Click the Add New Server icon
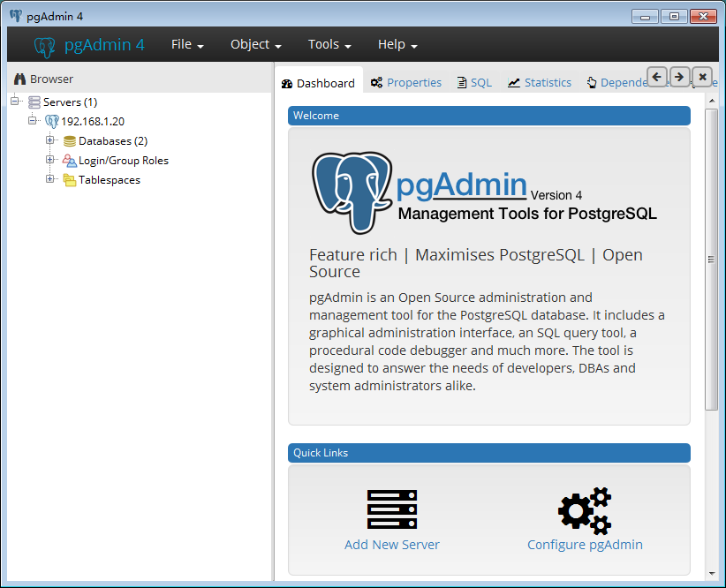 [x=392, y=509]
